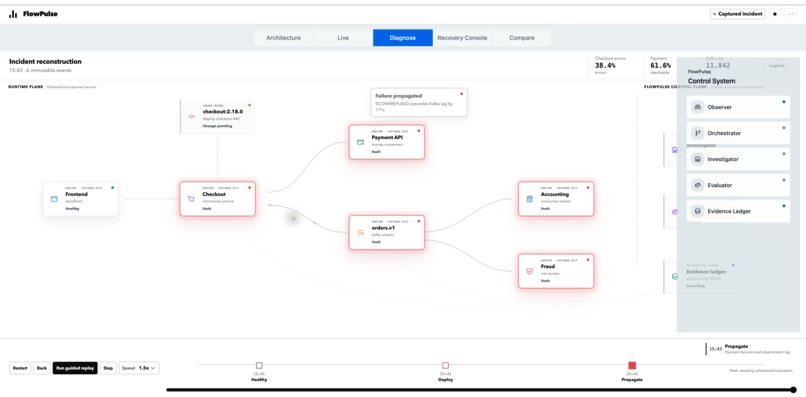
Task: Click the Control System panel title
Action: tap(711, 81)
